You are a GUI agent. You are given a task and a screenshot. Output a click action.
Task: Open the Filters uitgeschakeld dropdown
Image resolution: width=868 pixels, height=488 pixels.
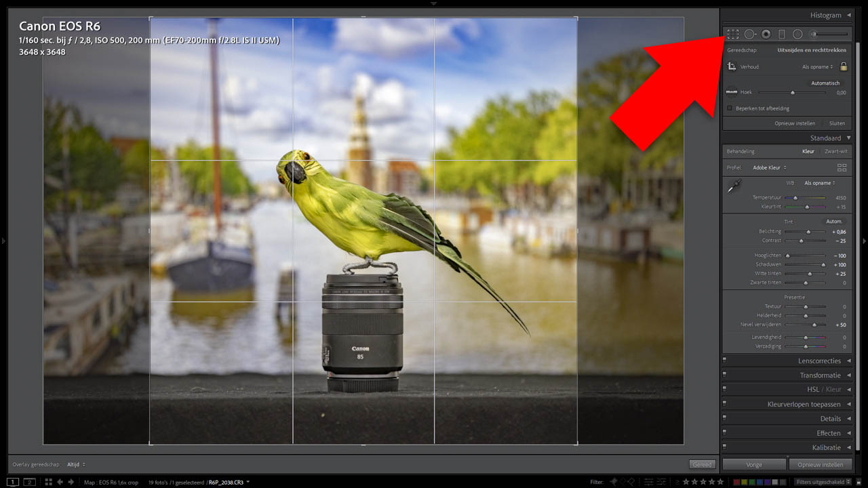[823, 482]
